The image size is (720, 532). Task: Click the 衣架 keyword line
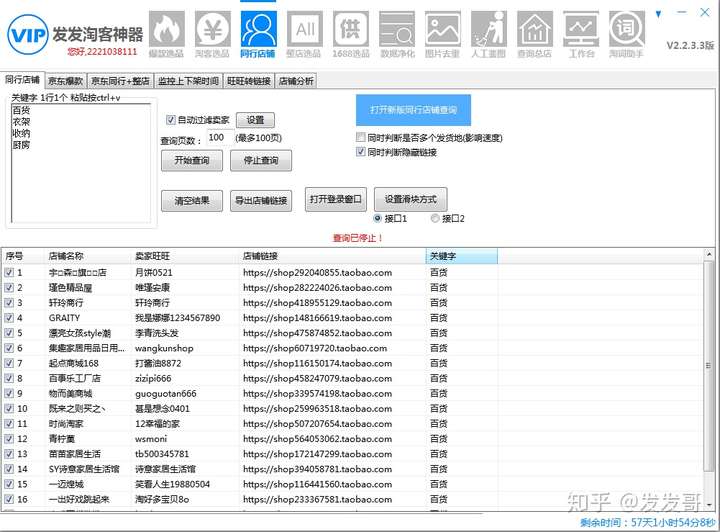tap(21, 122)
